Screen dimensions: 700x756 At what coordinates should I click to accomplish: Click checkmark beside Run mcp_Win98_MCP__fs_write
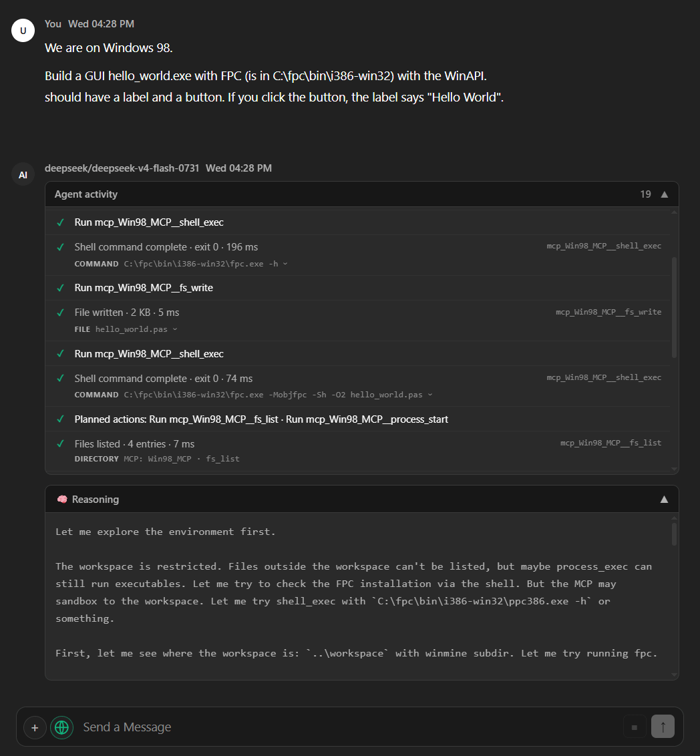pos(60,288)
